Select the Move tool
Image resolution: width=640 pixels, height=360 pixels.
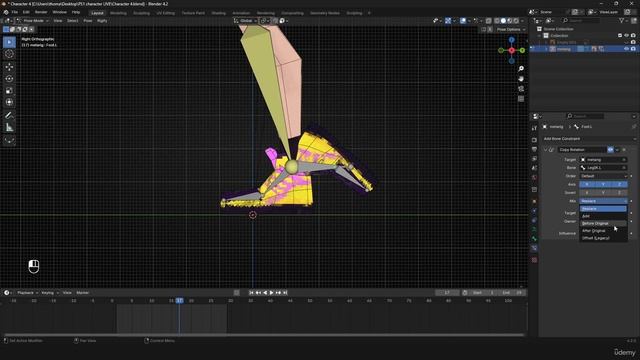pos(9,67)
